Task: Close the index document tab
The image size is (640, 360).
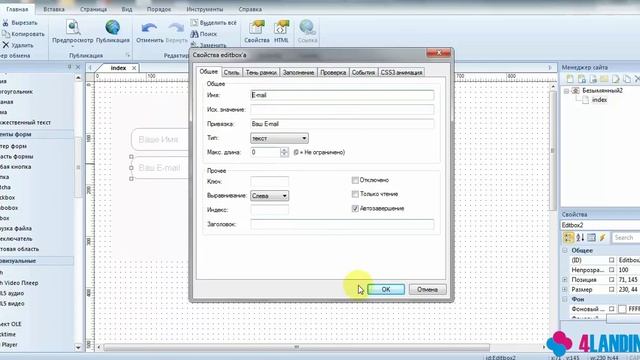Action: pos(134,68)
